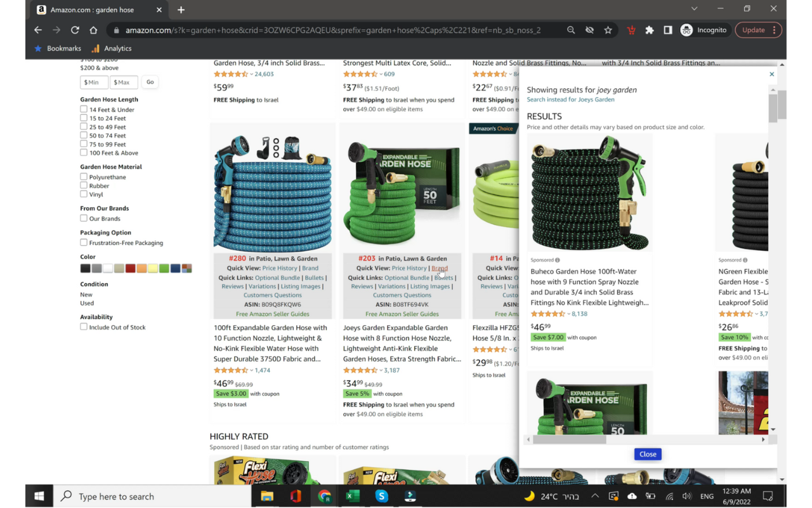Click the blue Close button in popup
Viewport: 812px width, 508px height.
648,454
